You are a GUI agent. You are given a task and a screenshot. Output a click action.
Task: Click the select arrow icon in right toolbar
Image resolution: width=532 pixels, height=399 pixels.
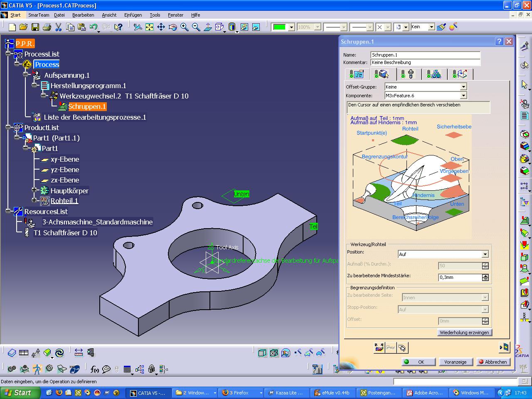pos(525,84)
